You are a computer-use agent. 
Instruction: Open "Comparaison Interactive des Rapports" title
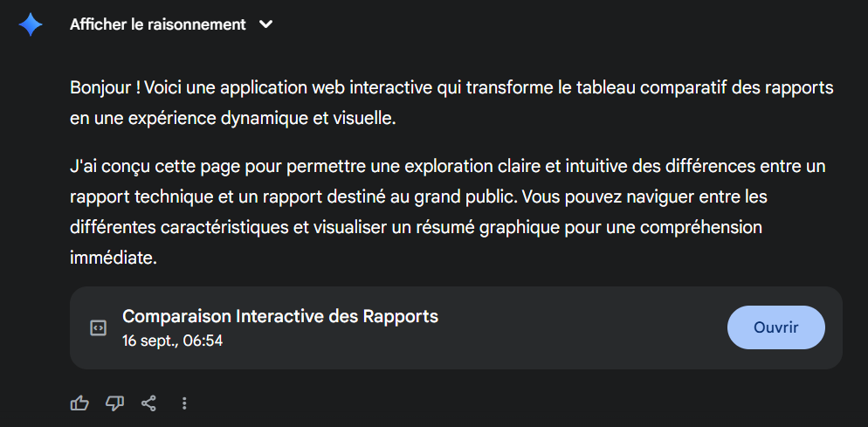[x=280, y=316]
